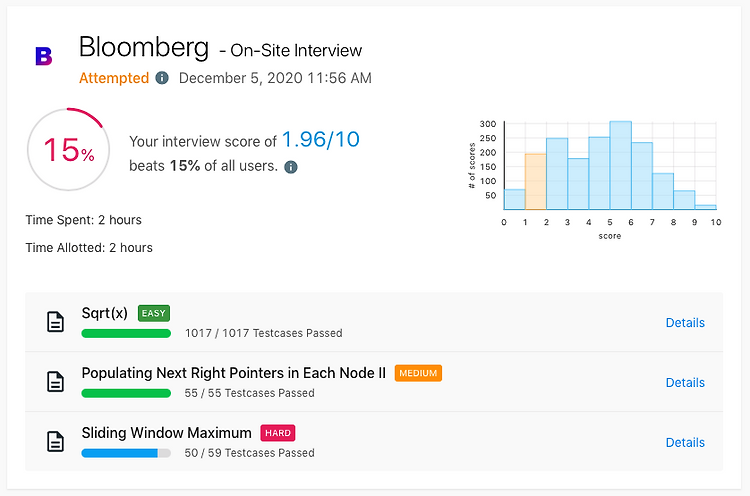This screenshot has width=750, height=496.
Task: Click '1017 / 1017 Testcases Passed' text
Action: [x=264, y=333]
